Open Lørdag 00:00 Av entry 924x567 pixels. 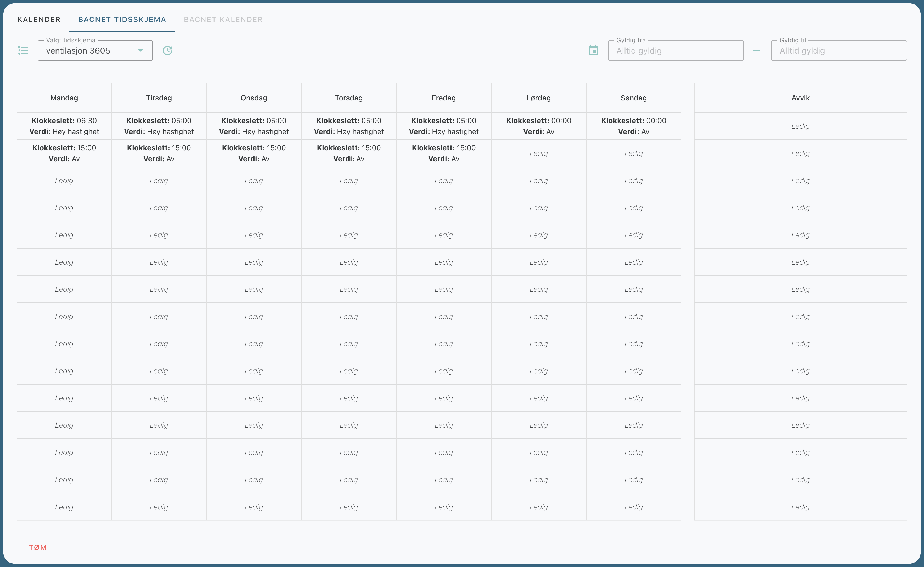pyautogui.click(x=538, y=126)
